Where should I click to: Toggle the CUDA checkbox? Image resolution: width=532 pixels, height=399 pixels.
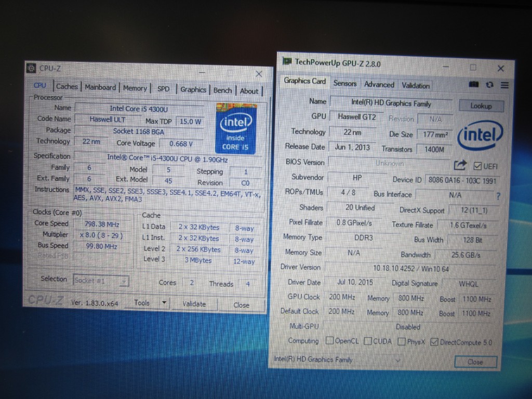367,341
